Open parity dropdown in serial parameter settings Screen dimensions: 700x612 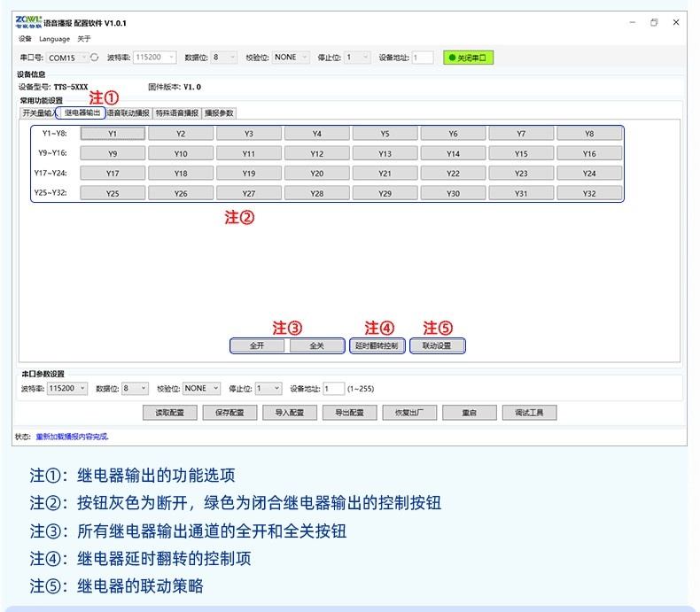point(201,389)
